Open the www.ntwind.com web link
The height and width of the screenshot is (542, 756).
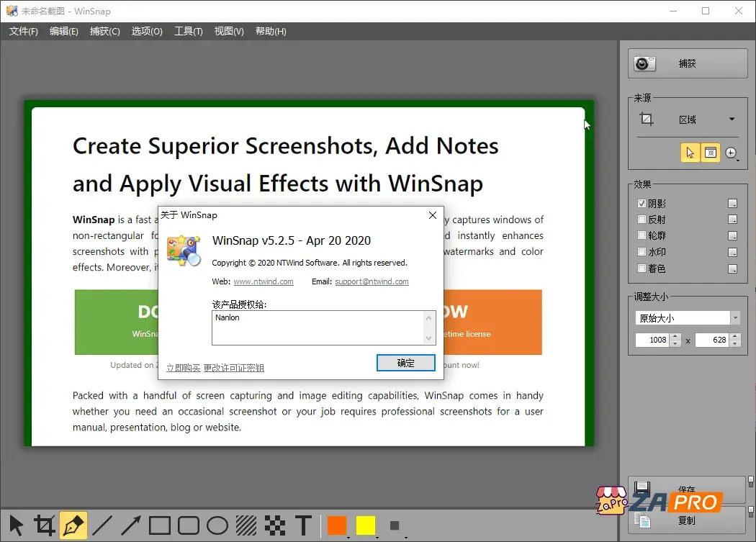point(264,281)
